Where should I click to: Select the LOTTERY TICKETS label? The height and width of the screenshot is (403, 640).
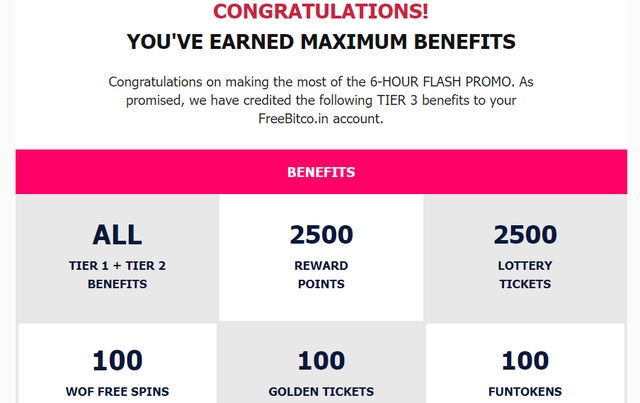(x=525, y=275)
